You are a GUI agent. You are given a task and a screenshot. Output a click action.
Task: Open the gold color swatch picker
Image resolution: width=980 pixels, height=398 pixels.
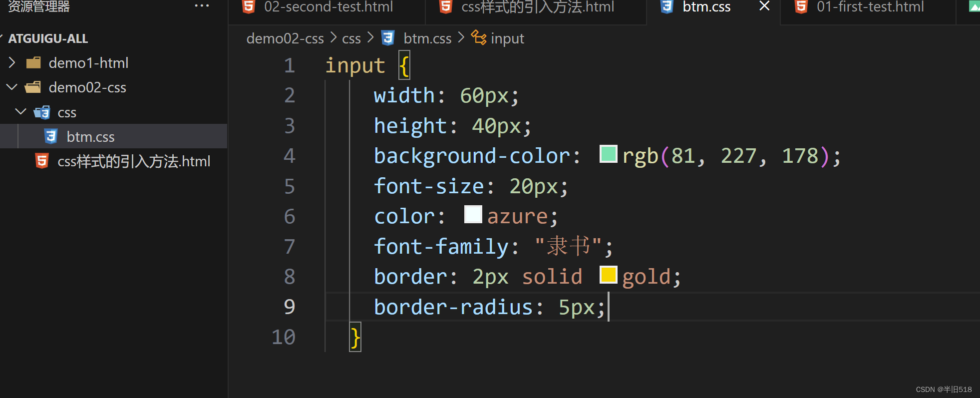click(608, 275)
